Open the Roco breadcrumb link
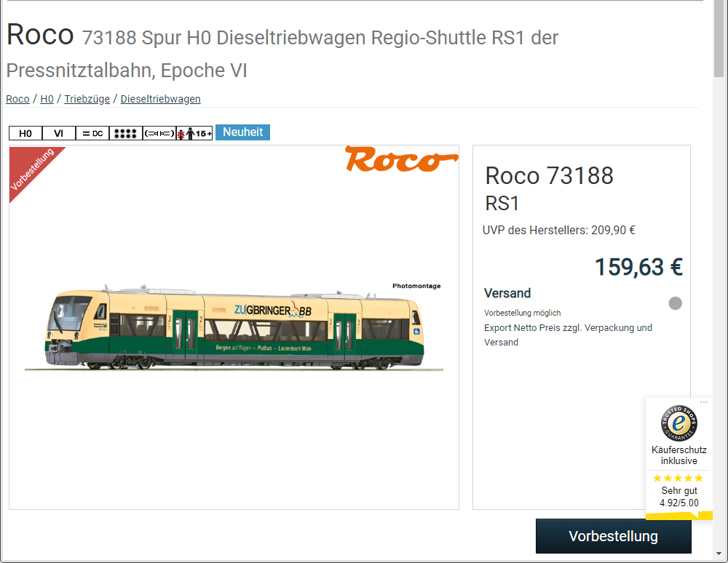The height and width of the screenshot is (563, 728). [17, 99]
